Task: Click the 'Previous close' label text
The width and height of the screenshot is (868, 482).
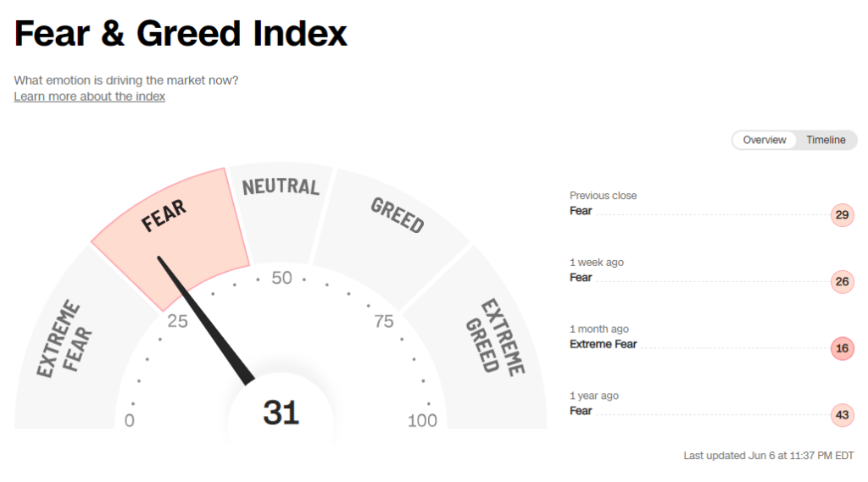Action: [x=603, y=196]
